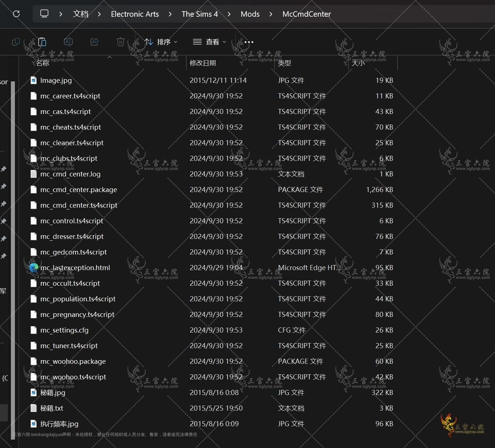Click the 315 KB size value
Screen dimensions: 495x448
pyautogui.click(x=382, y=205)
